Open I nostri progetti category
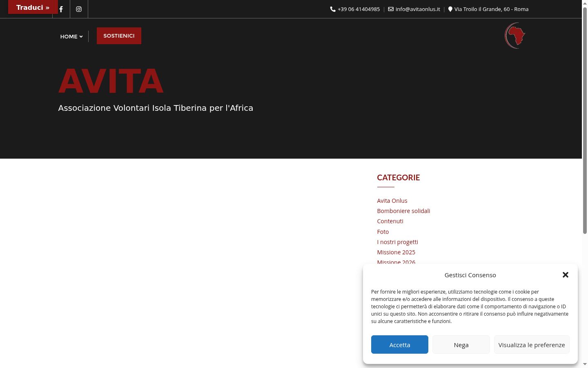The image size is (588, 368). point(397,242)
